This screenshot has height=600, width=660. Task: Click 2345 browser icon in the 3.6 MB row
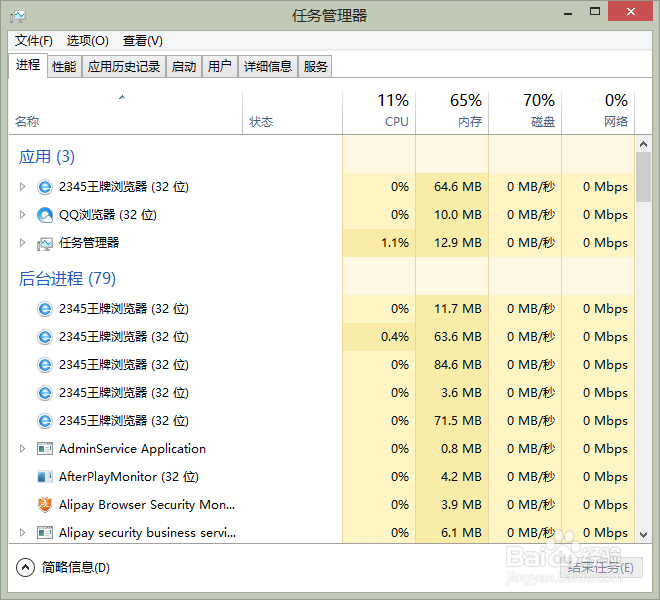45,393
